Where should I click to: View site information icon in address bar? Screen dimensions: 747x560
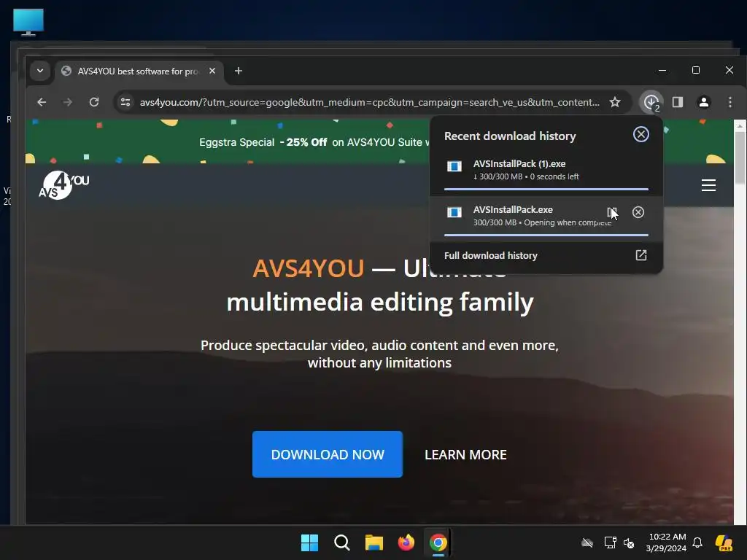125,102
